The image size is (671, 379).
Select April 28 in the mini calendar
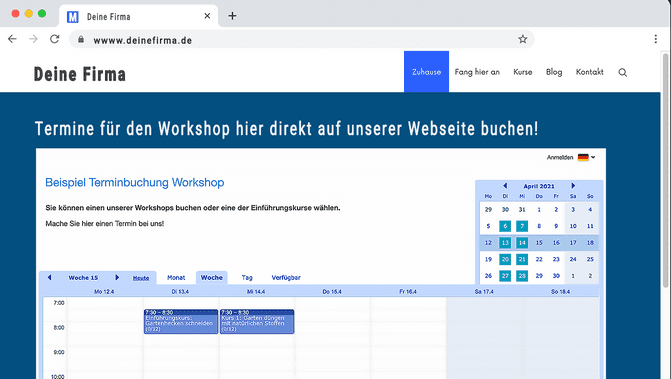click(x=522, y=276)
